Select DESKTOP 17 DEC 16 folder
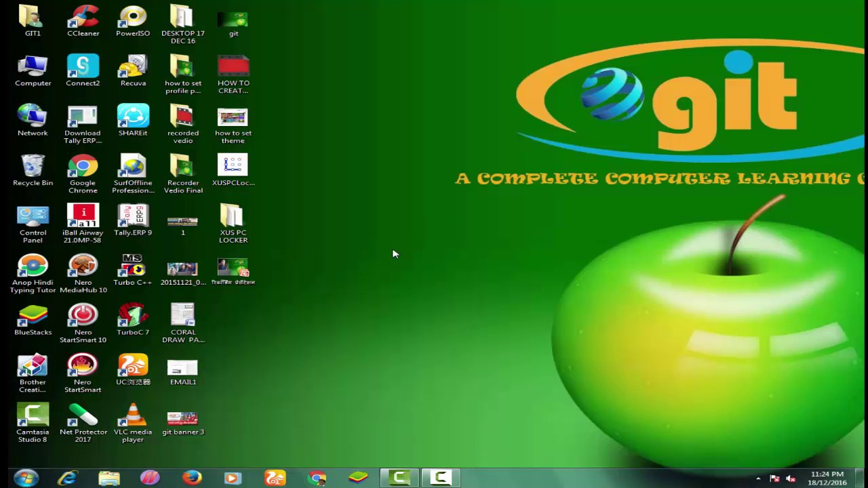Viewport: 868px width, 488px height. pyautogui.click(x=183, y=25)
